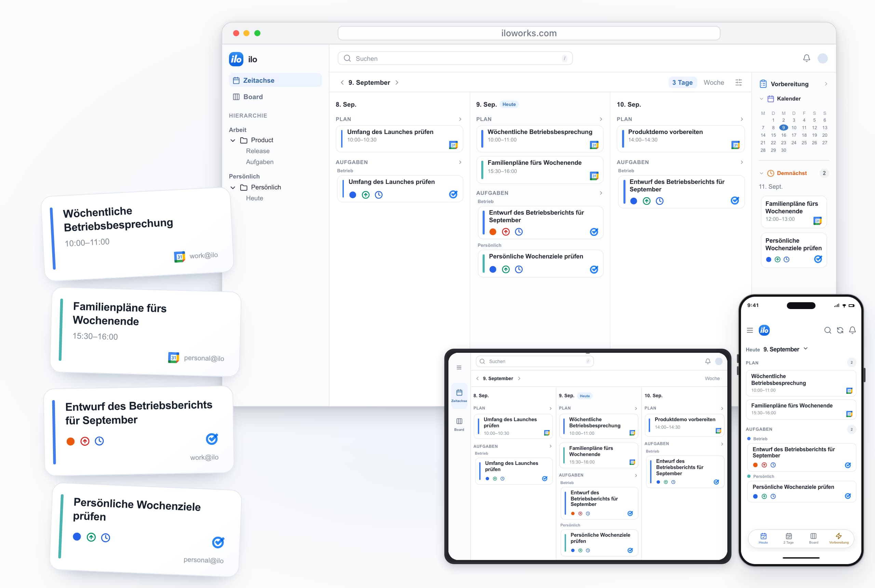Click orange status dot on floating Entwurf card
Viewport: 875px width, 588px height.
tap(70, 441)
